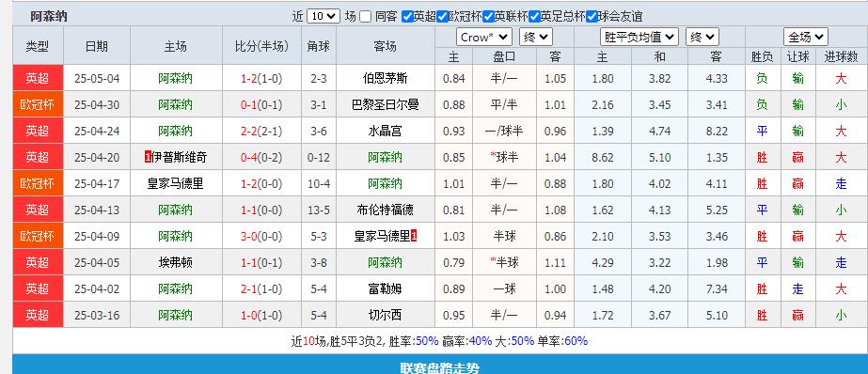This screenshot has height=374, width=868.
Task: Open 富勒姆 team link
Action: click(386, 288)
